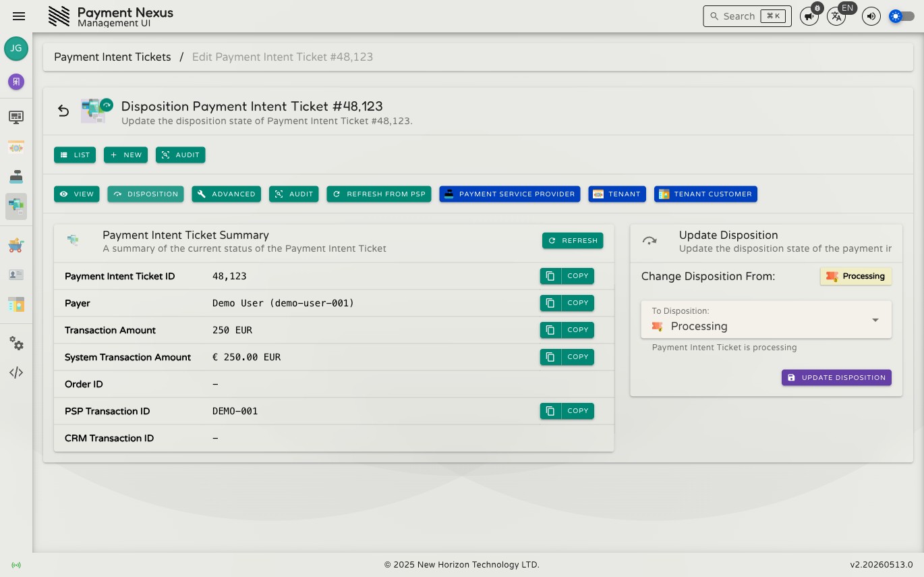Click the JG user avatar

click(16, 49)
